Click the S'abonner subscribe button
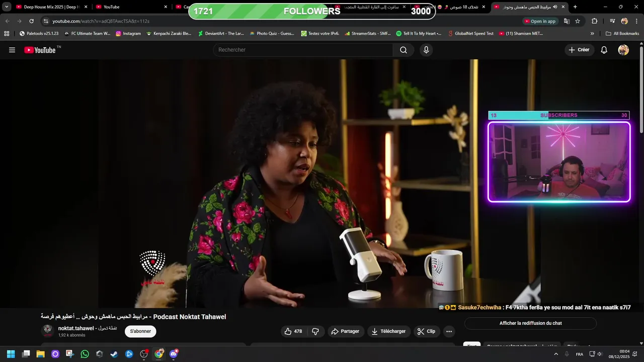 [140, 331]
